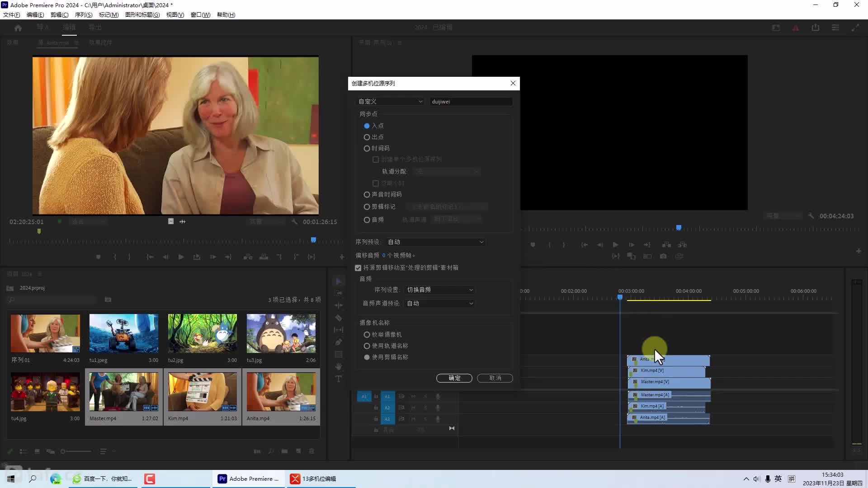Image resolution: width=868 pixels, height=488 pixels.
Task: Confirm dialog with 确定 button
Action: (x=454, y=378)
